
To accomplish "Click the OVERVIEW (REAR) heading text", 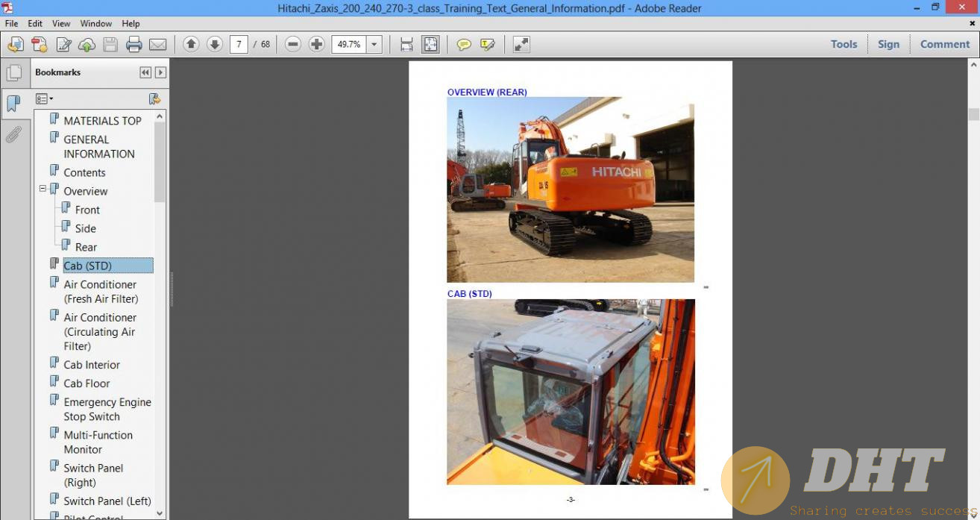I will 487,93.
